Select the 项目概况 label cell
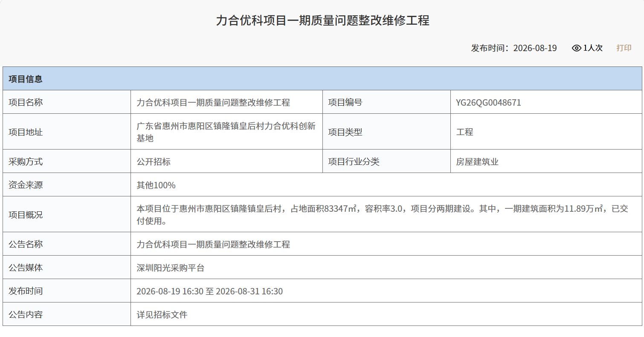This screenshot has height=337, width=644. pos(67,214)
